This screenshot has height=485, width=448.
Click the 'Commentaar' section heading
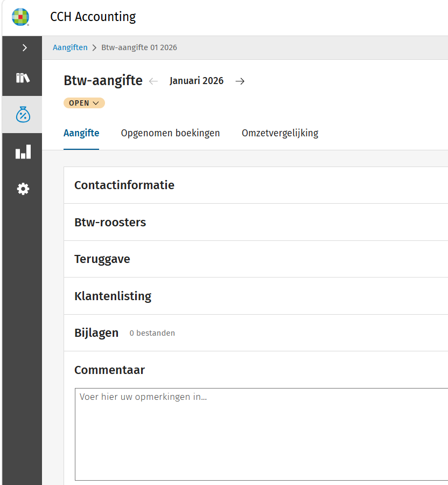click(109, 370)
